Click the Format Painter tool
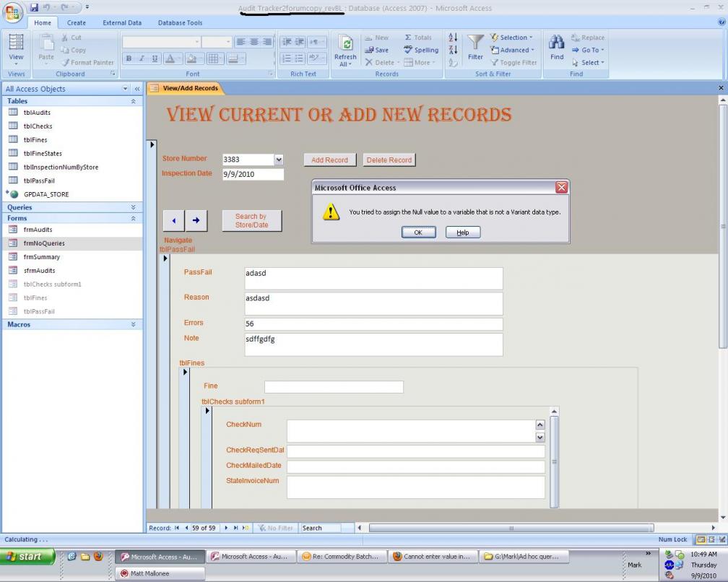 pyautogui.click(x=87, y=62)
